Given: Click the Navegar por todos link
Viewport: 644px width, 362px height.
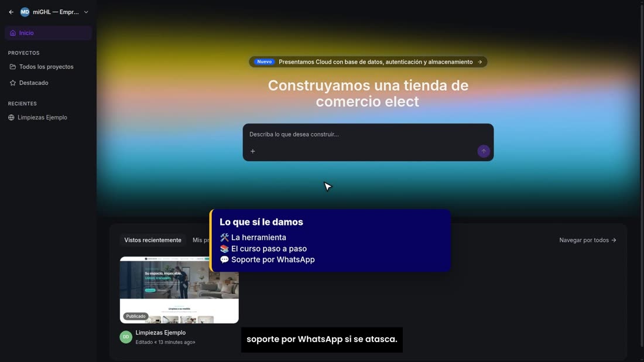Looking at the screenshot, I should coord(588,240).
